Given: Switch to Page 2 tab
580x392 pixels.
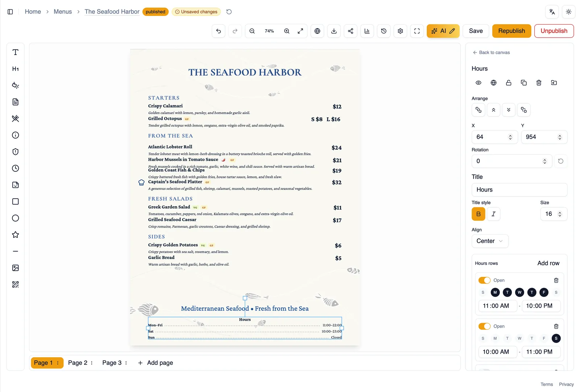Looking at the screenshot, I should tap(78, 363).
